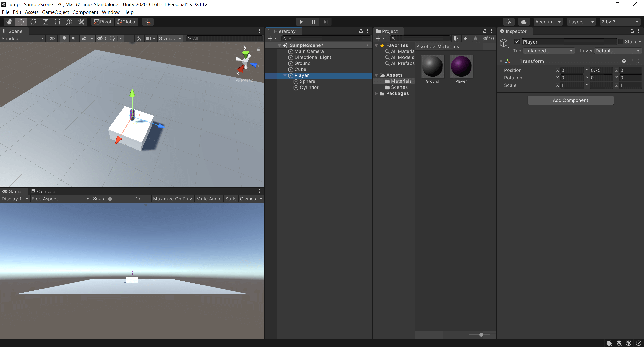644x347 pixels.
Task: Toggle 2D scene view mode
Action: pos(52,38)
